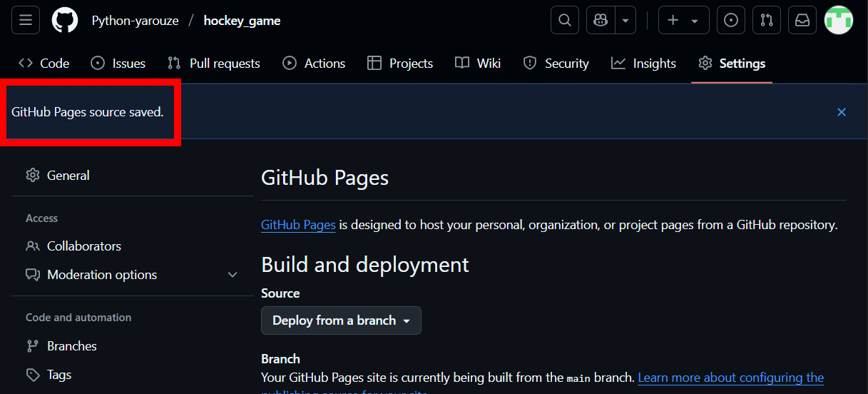Open pull requests icon in header
The width and height of the screenshot is (868, 394).
coord(767,20)
